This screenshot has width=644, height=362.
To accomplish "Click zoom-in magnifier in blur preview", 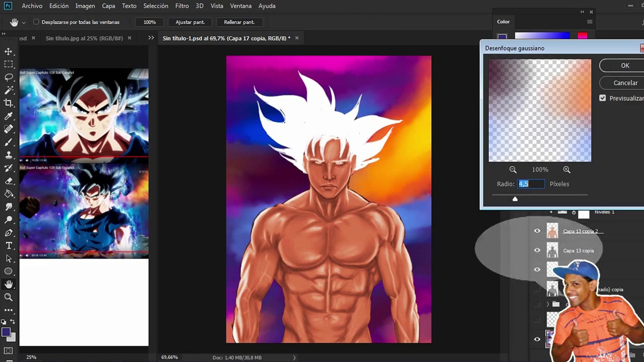I will coord(567,170).
